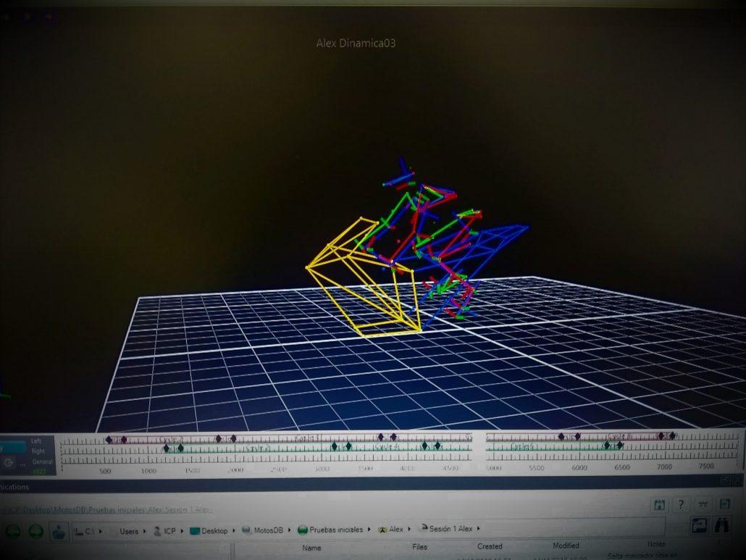
Task: Click the 6000 mark on the timeline ruler
Action: [579, 468]
